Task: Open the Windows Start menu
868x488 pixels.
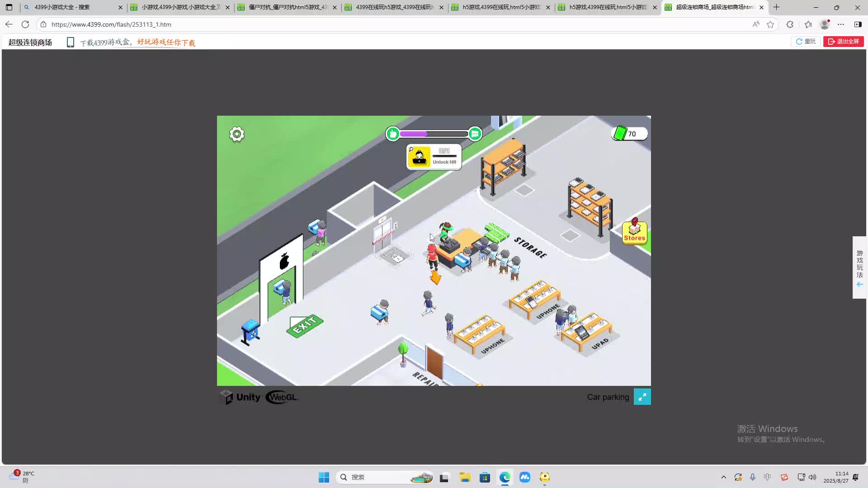Action: pos(324,477)
